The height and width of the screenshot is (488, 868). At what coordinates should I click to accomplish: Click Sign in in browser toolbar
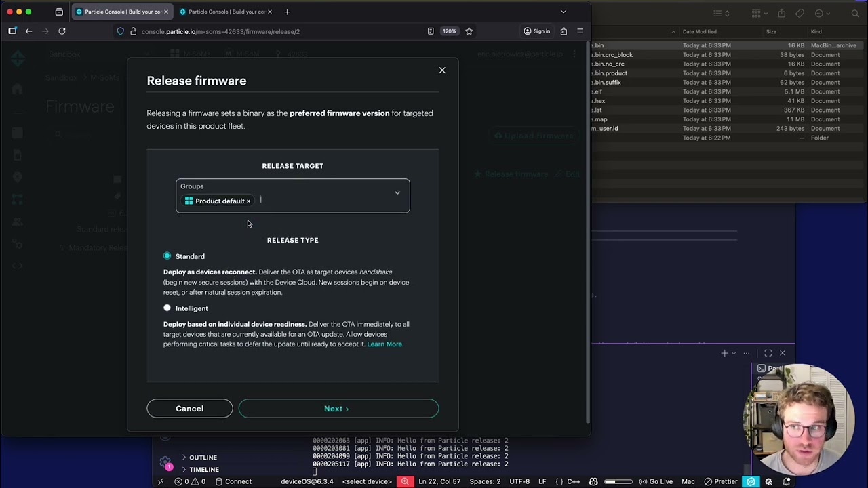536,31
